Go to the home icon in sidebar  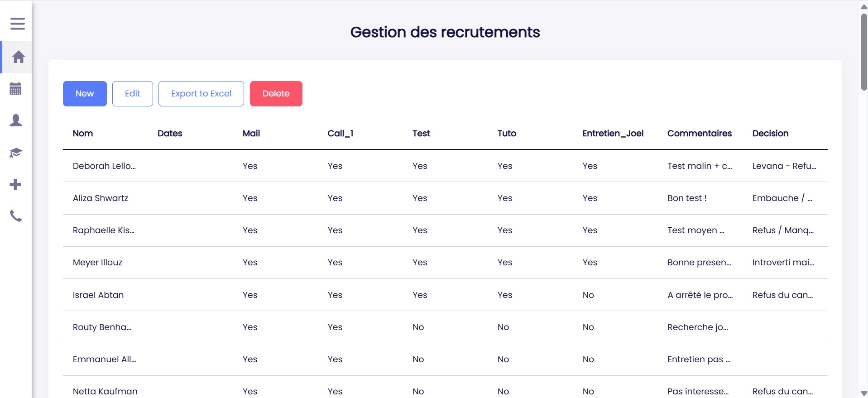18,57
